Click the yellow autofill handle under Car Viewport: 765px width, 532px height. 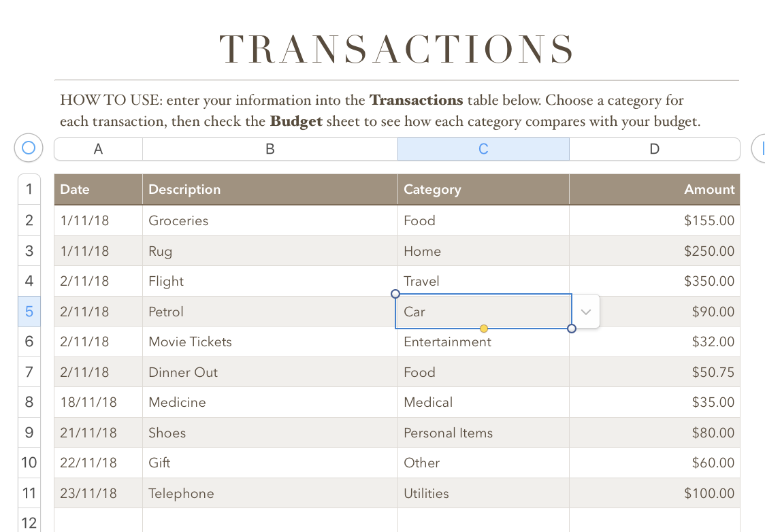tap(484, 329)
